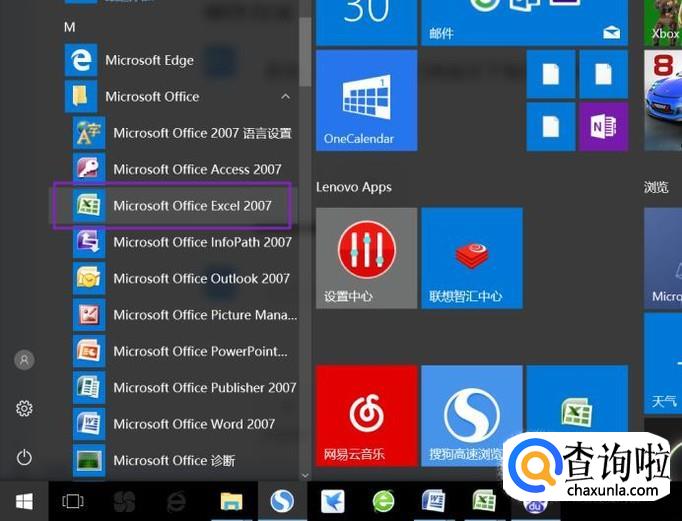
Task: Launch Microsoft Office Word 2007 icon
Action: [x=89, y=424]
